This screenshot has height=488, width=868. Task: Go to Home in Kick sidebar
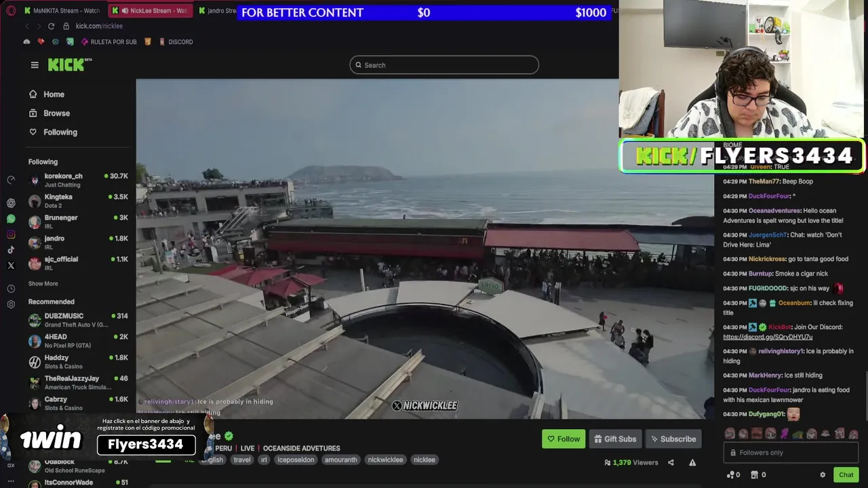(x=46, y=94)
